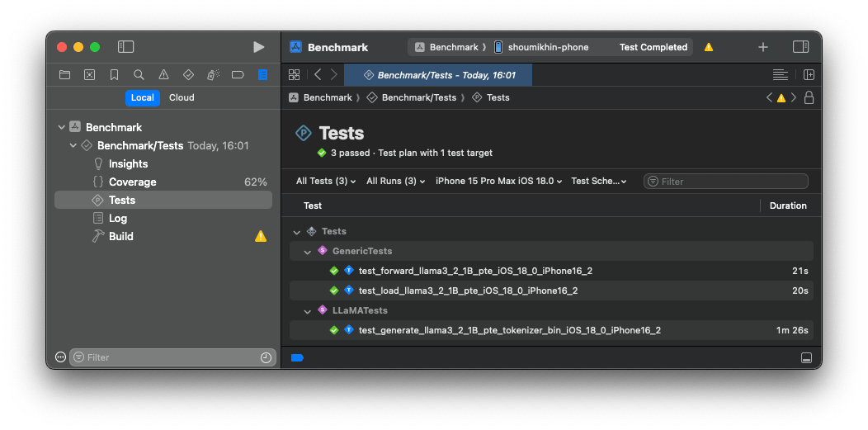868x430 pixels.
Task: Open the Find navigator magnifier icon
Action: point(139,74)
